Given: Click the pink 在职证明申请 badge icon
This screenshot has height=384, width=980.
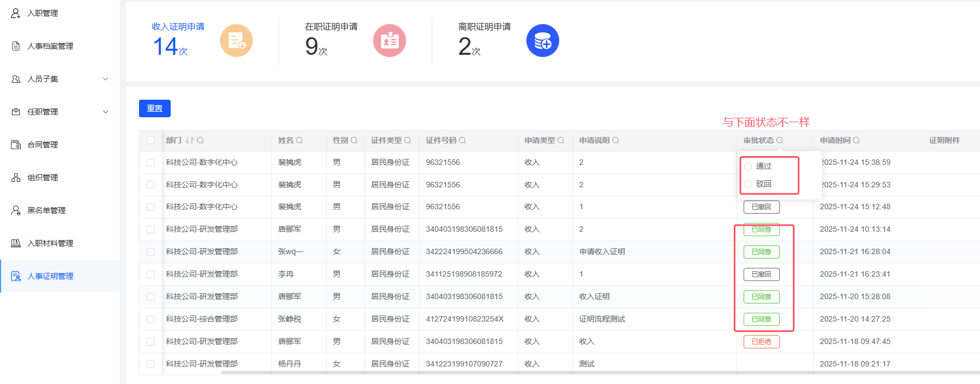Looking at the screenshot, I should (390, 41).
